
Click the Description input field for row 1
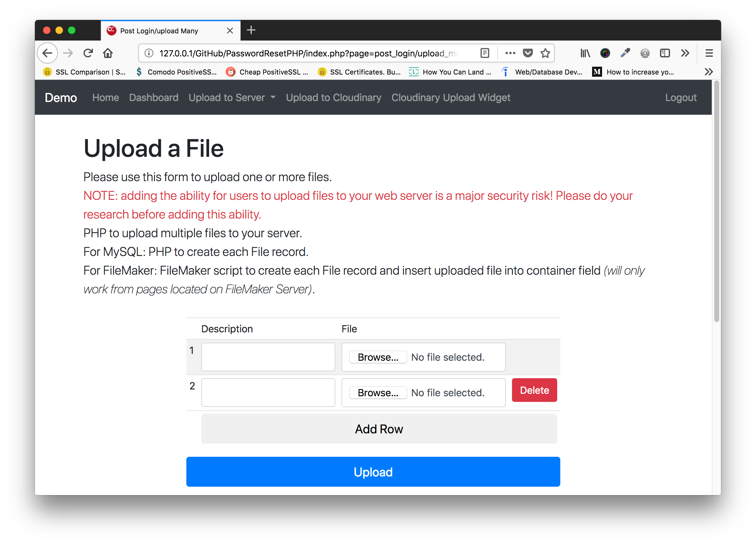[267, 357]
